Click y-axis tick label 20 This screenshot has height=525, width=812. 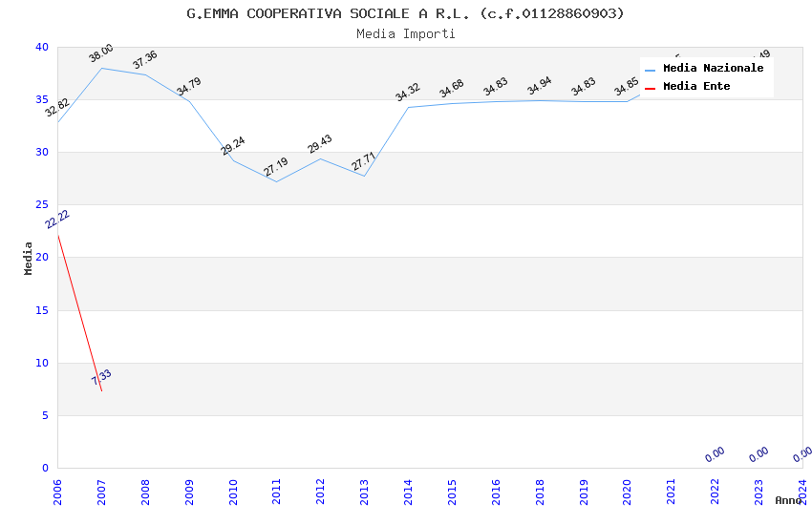pyautogui.click(x=42, y=257)
